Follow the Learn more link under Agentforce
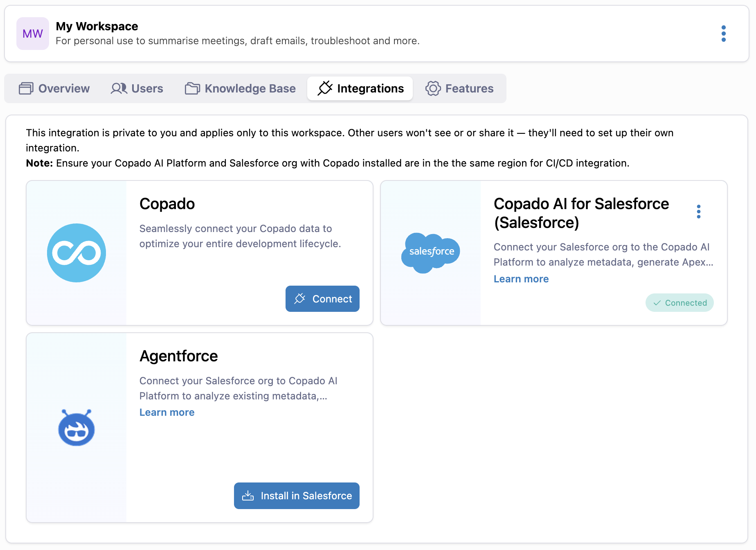 pyautogui.click(x=167, y=412)
